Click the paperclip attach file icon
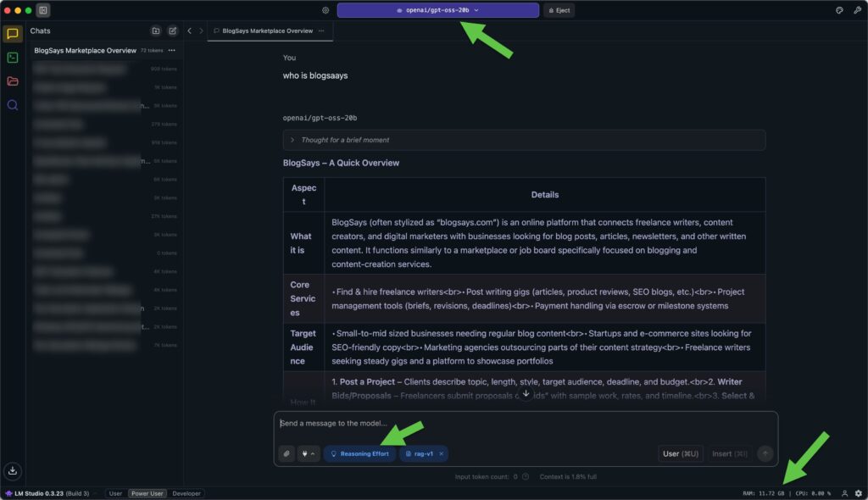 pyautogui.click(x=287, y=453)
